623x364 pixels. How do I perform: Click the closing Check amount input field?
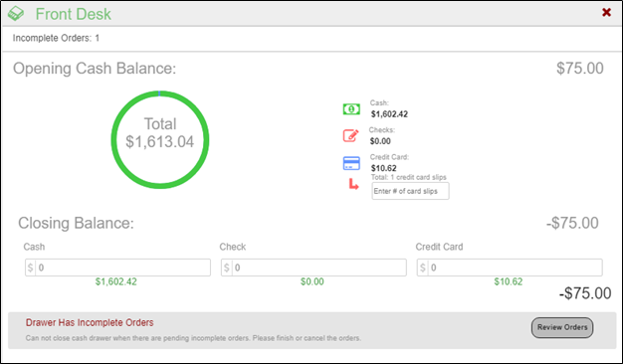point(313,268)
